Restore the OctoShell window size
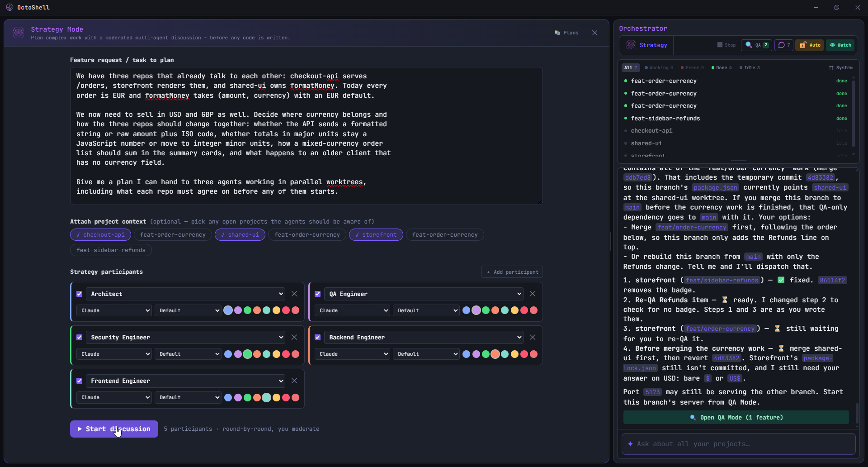This screenshot has width=868, height=467. tap(837, 7)
